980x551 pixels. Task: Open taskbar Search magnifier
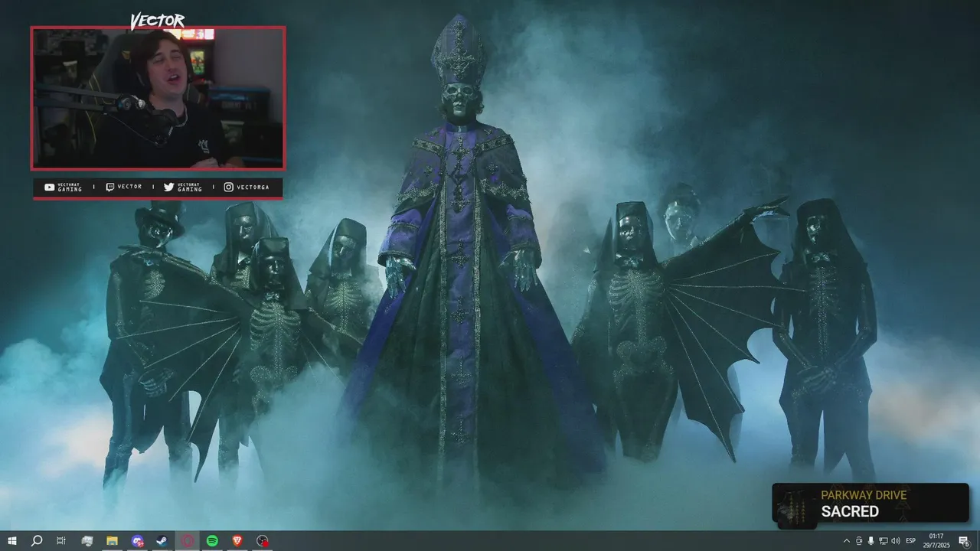tap(37, 541)
